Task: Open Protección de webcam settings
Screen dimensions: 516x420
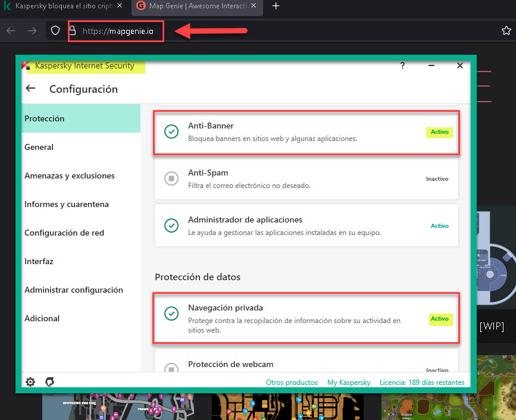Action: coord(307,361)
